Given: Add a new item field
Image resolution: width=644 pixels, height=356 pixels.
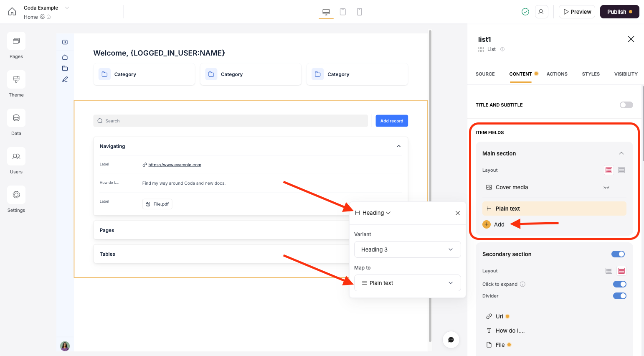Looking at the screenshot, I should pyautogui.click(x=494, y=224).
